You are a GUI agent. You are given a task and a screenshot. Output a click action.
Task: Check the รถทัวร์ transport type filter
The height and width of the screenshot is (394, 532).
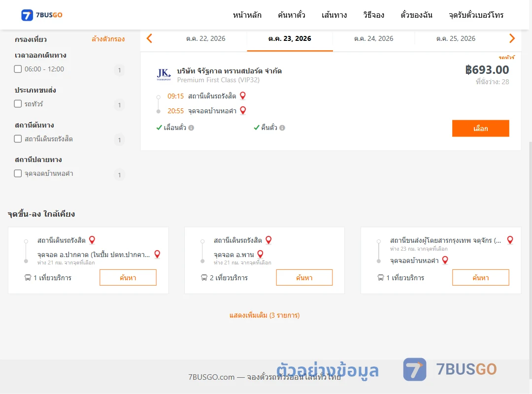pos(18,103)
